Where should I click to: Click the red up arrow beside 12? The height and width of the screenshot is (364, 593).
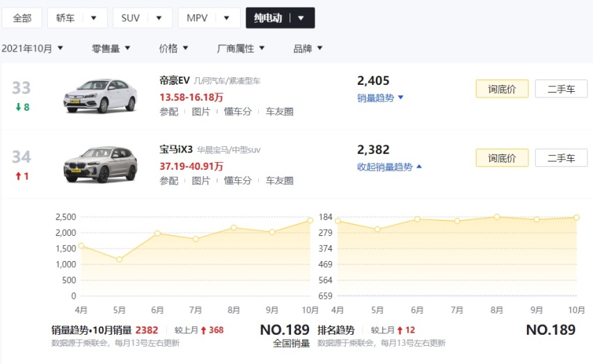tap(400, 331)
